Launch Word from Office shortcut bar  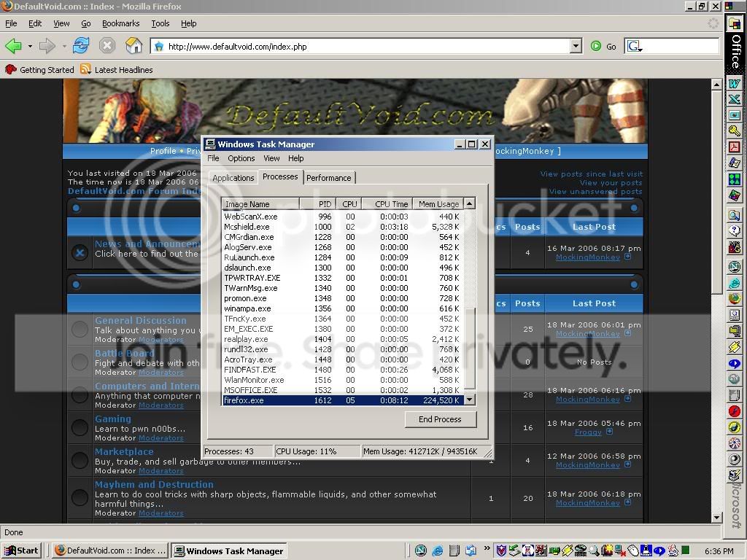[734, 83]
